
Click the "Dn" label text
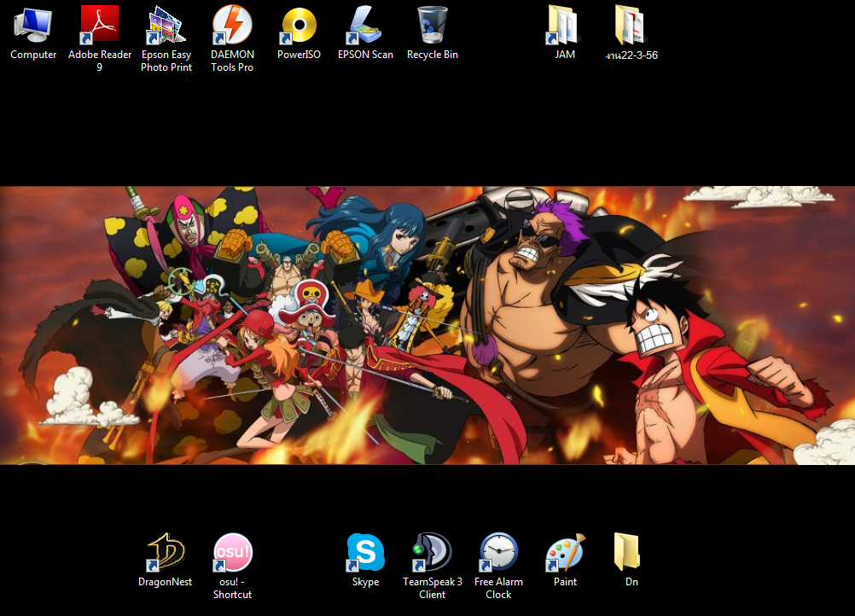[631, 582]
